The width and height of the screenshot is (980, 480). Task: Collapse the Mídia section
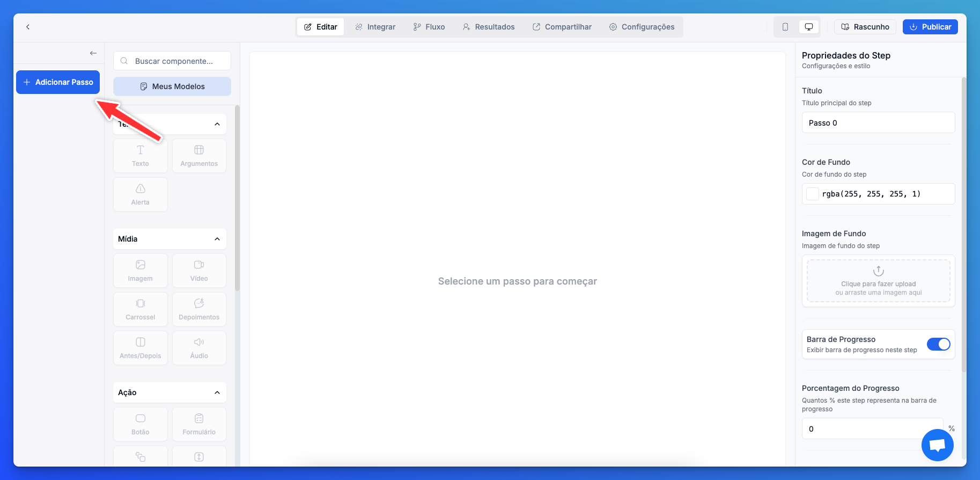point(217,239)
